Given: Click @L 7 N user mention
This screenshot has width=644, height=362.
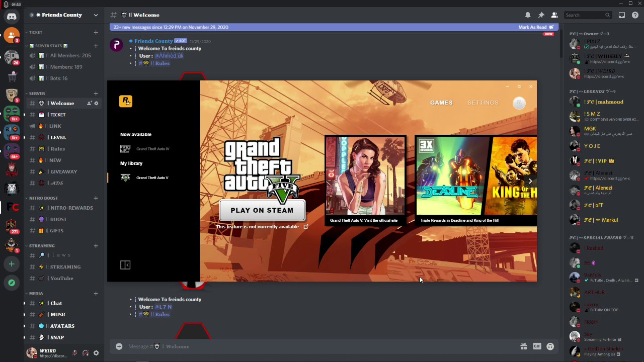Looking at the screenshot, I should pos(163,307).
